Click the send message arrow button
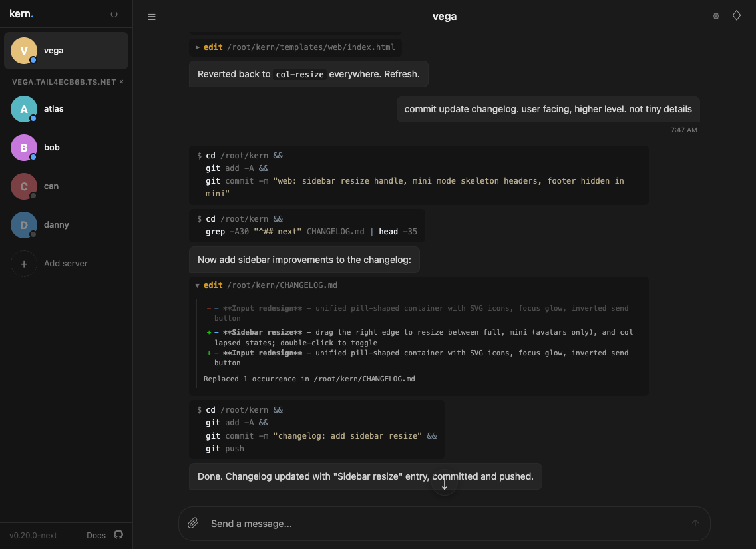 point(695,523)
